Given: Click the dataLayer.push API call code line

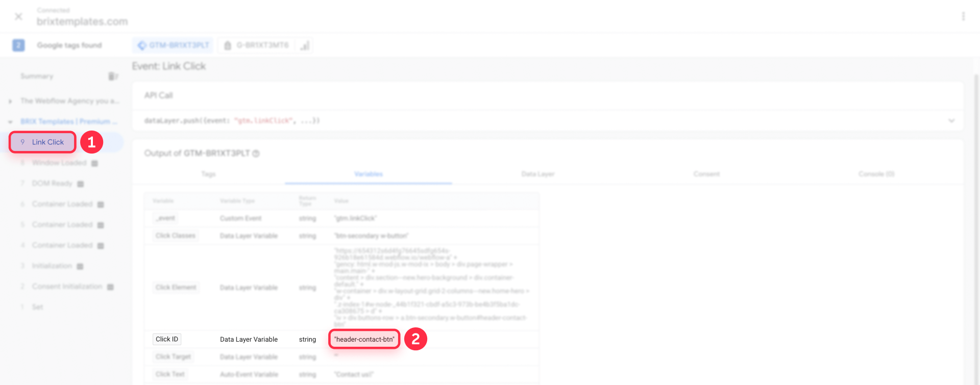Looking at the screenshot, I should coord(232,121).
